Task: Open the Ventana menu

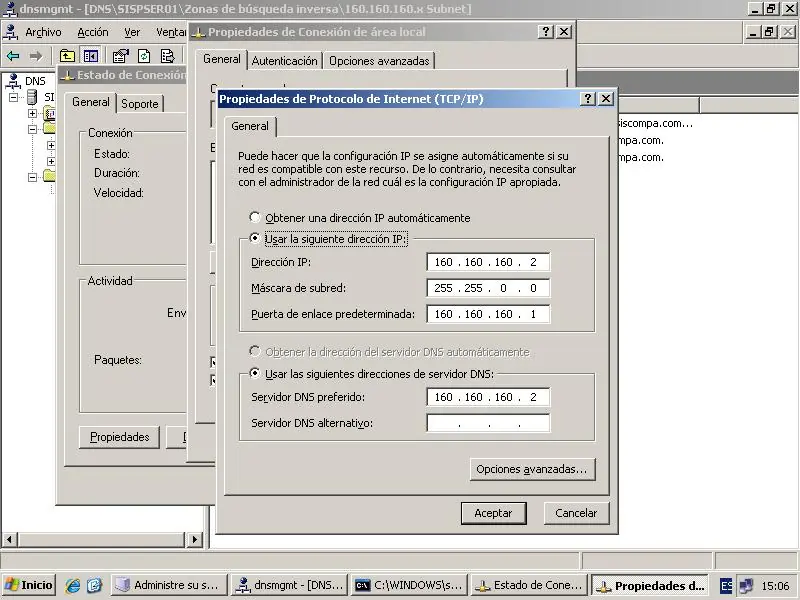Action: coord(171,32)
